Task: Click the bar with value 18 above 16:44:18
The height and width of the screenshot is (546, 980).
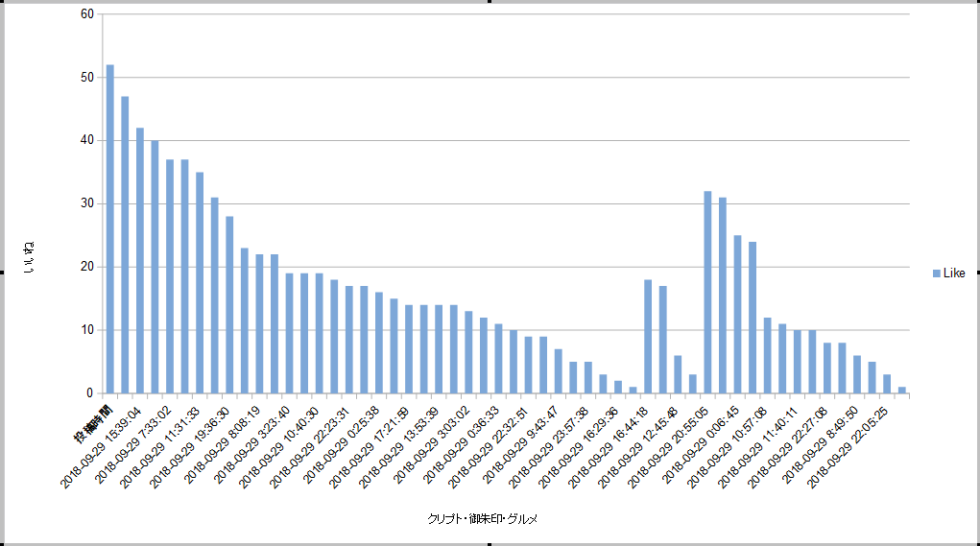Action: 648,336
